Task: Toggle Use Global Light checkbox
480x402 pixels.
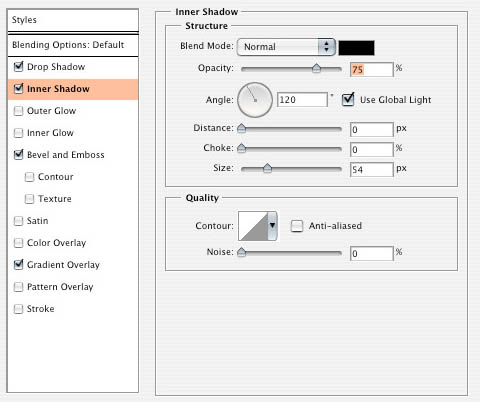Action: click(x=348, y=99)
